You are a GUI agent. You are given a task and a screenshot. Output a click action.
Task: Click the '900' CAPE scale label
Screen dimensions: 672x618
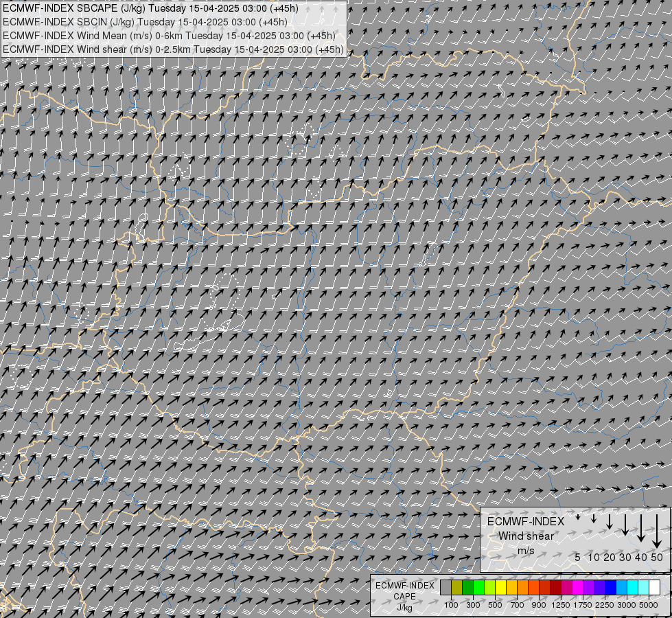[x=539, y=605]
